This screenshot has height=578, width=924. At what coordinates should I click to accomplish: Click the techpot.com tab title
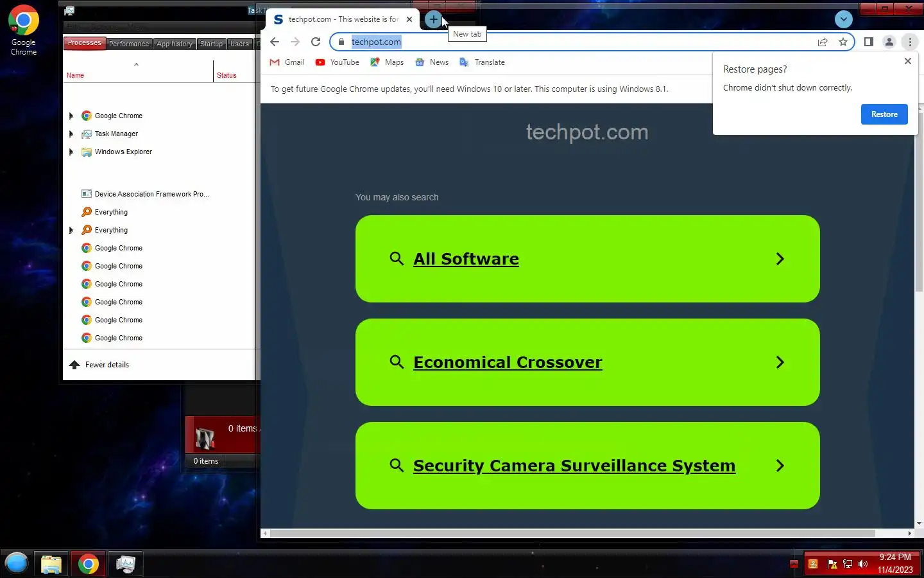[x=343, y=19]
